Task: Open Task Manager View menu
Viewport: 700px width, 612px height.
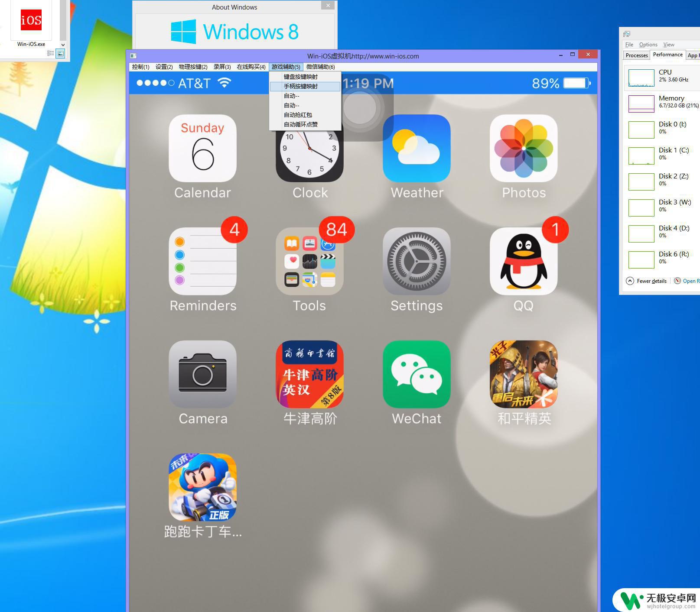Action: [x=669, y=45]
